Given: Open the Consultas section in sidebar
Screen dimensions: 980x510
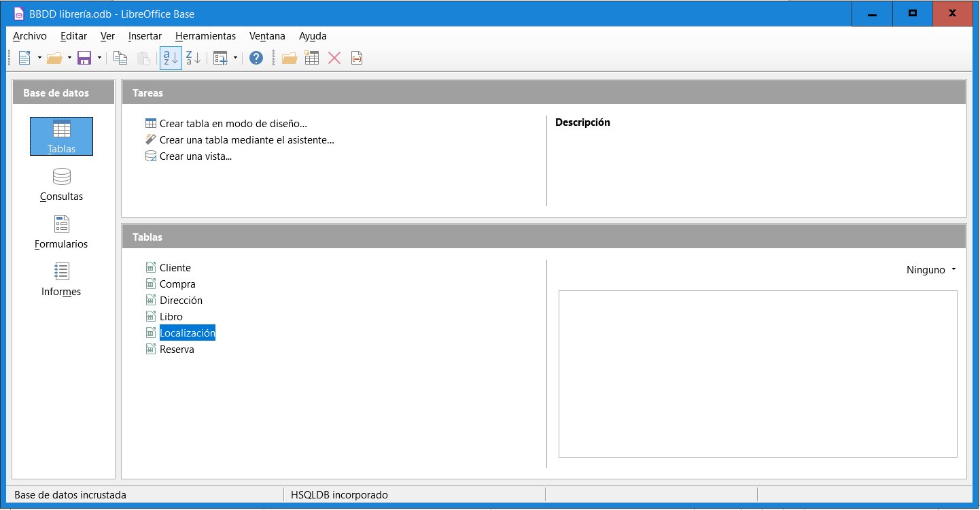Looking at the screenshot, I should tap(61, 185).
